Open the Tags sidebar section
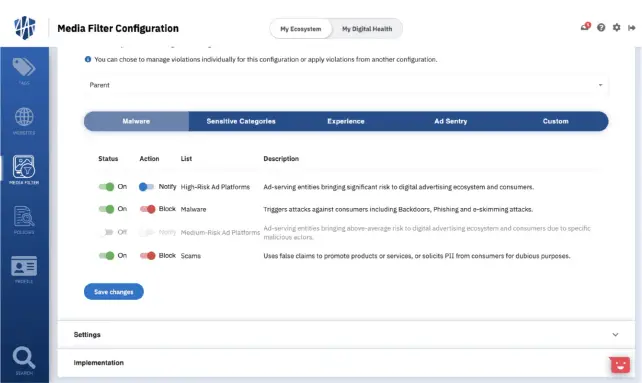This screenshot has width=642, height=383. [24, 70]
